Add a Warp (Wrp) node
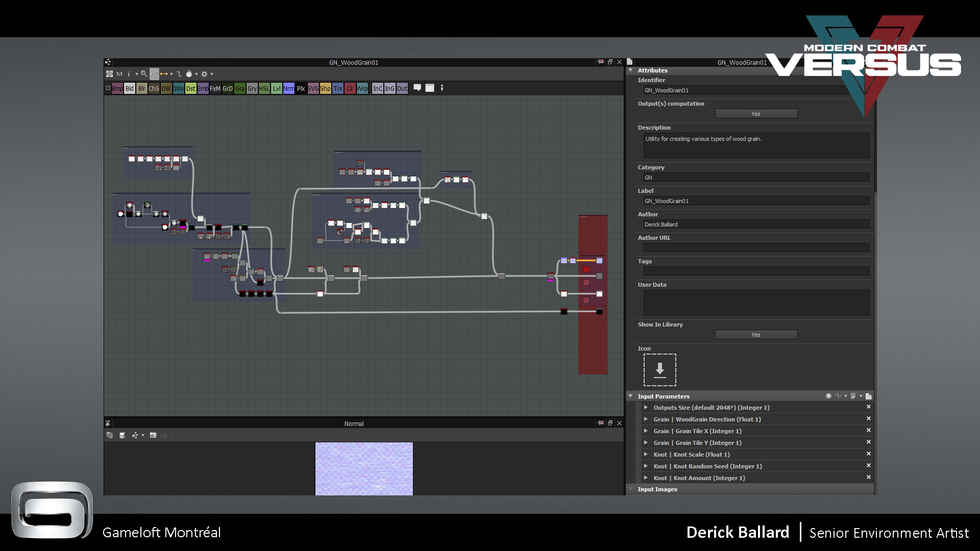This screenshot has height=551, width=980. click(x=362, y=88)
